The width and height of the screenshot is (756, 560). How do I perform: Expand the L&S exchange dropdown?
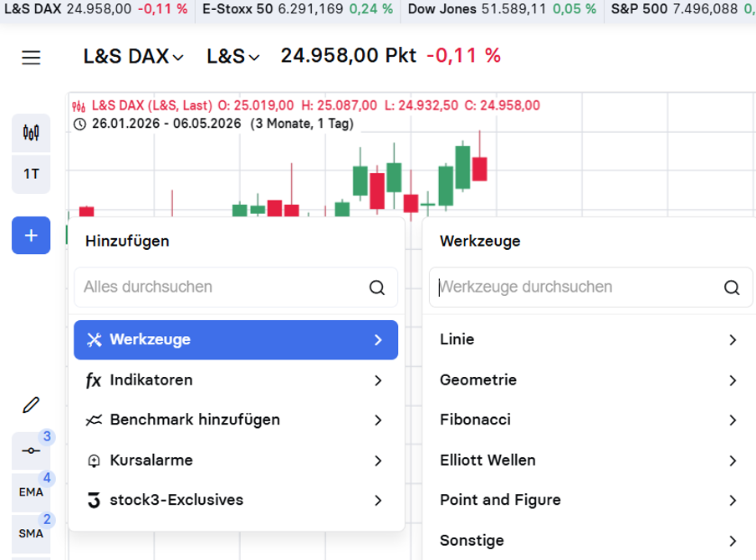click(x=232, y=56)
